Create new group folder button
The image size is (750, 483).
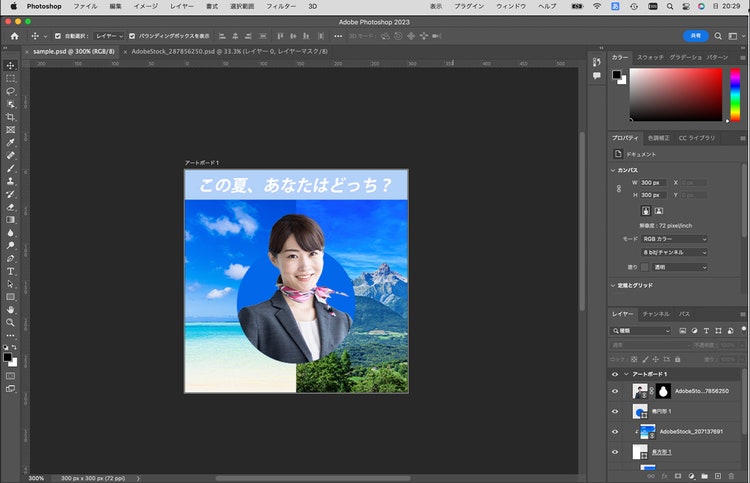click(704, 476)
